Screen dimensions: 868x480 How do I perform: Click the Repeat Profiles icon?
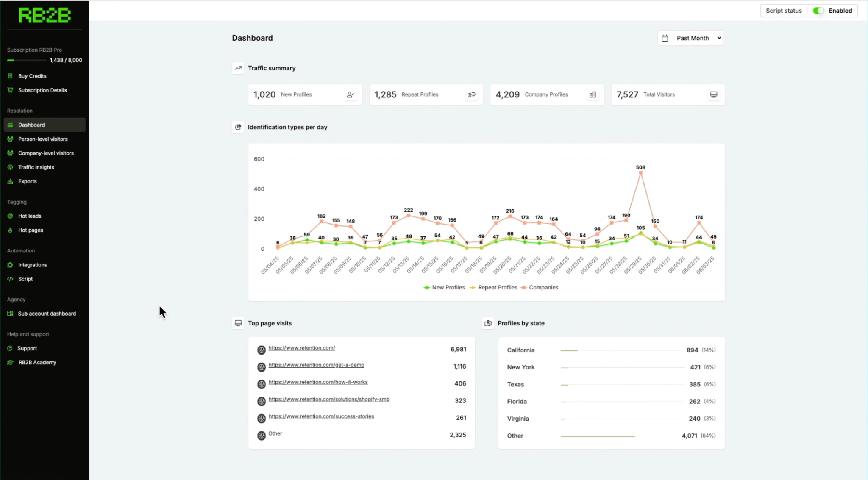pos(471,94)
